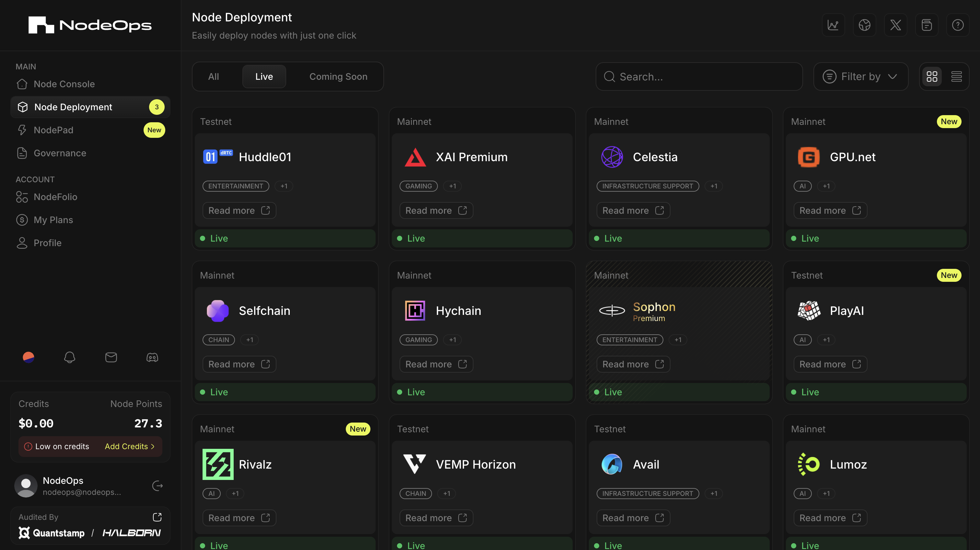The width and height of the screenshot is (980, 550).
Task: Open Node Deployment in sidebar
Action: coord(90,107)
